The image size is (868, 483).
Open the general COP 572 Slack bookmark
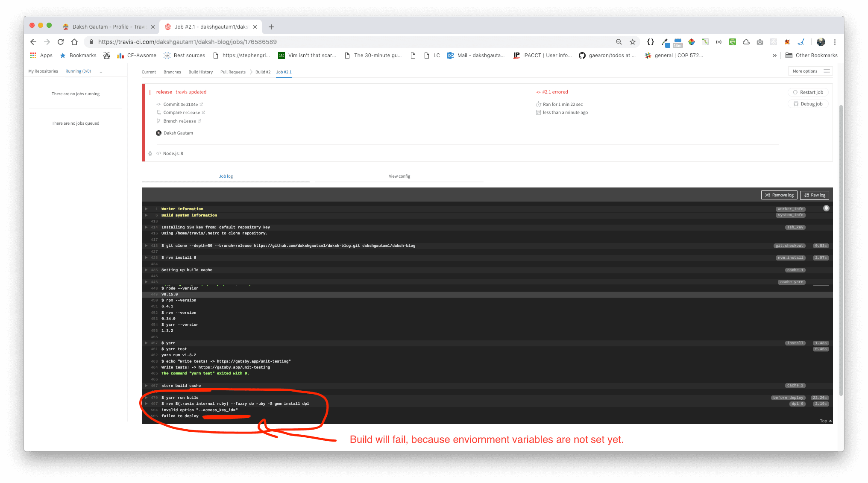coord(674,56)
